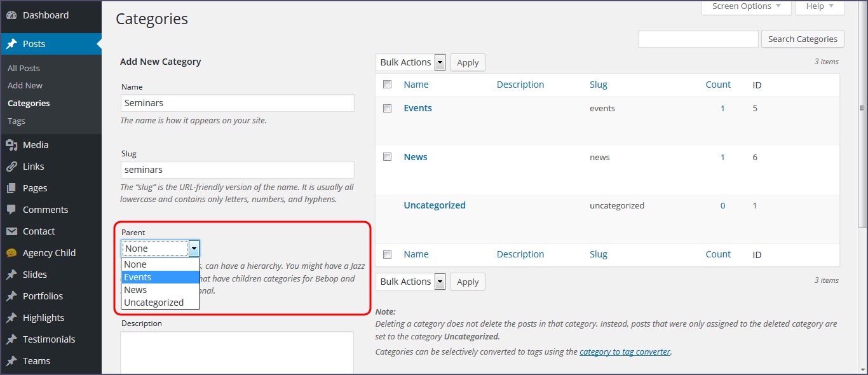The image size is (868, 375).
Task: Toggle the select-all checkbox in table header
Action: tap(387, 85)
